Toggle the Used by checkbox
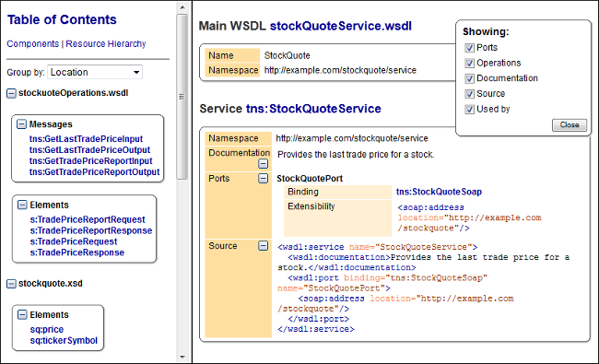599x364 pixels. (469, 110)
